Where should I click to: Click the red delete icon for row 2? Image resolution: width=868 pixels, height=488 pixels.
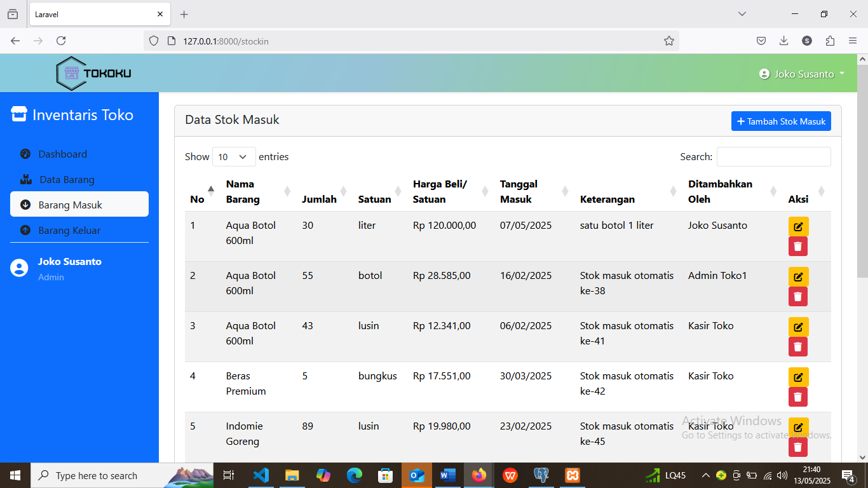798,297
